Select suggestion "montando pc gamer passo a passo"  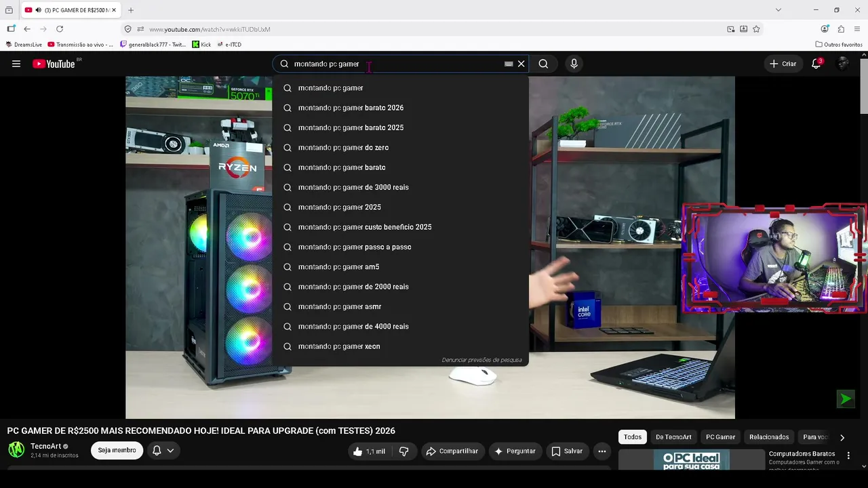(x=400, y=247)
